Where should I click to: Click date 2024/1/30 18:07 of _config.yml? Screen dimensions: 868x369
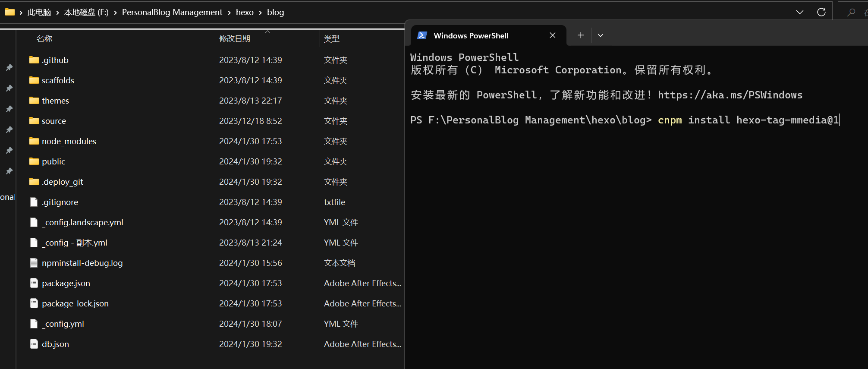point(250,324)
